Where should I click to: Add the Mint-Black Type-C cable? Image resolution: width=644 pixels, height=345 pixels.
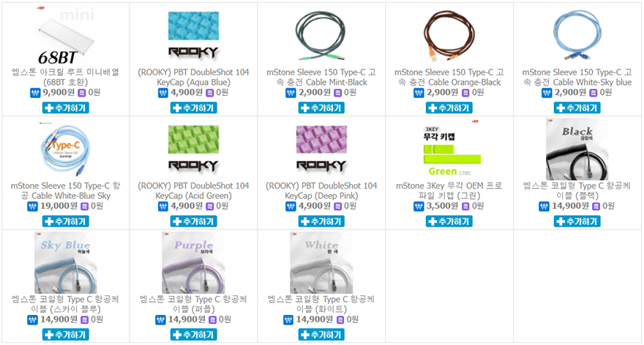tap(321, 108)
